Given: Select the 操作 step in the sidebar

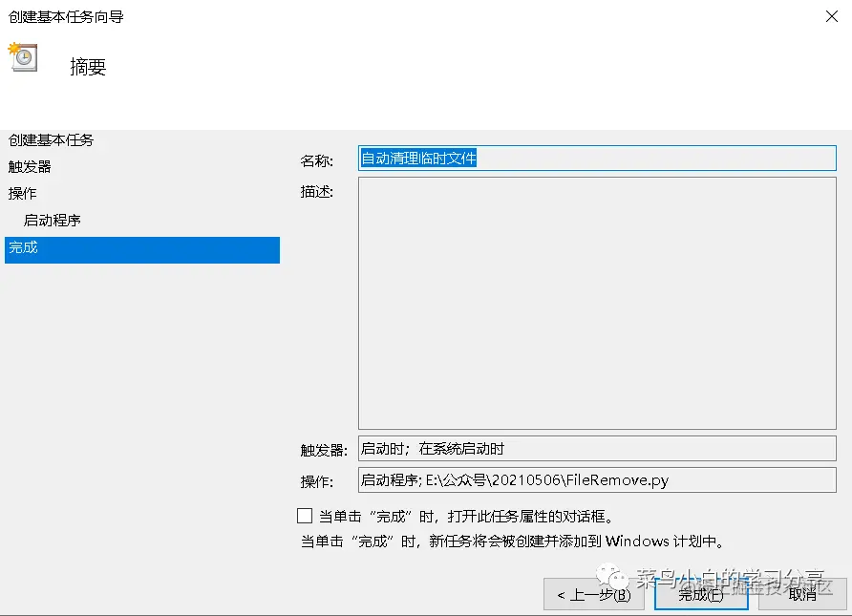Looking at the screenshot, I should point(22,193).
